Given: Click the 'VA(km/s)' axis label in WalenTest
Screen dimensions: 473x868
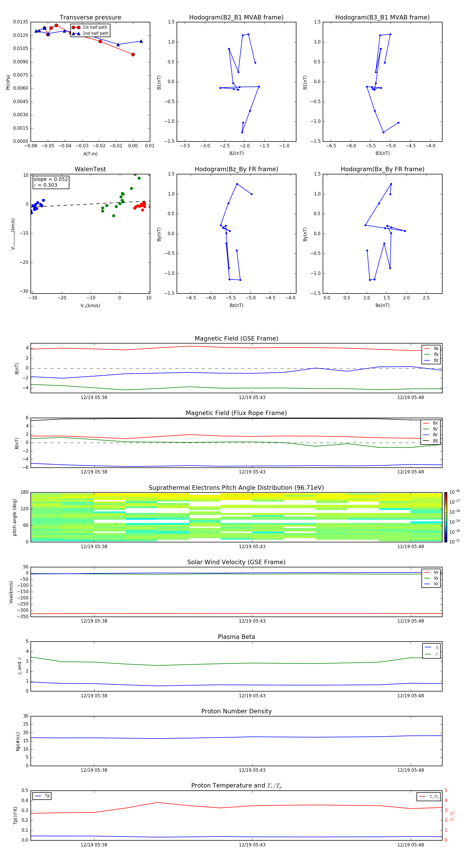Looking at the screenshot, I should pyautogui.click(x=90, y=306).
